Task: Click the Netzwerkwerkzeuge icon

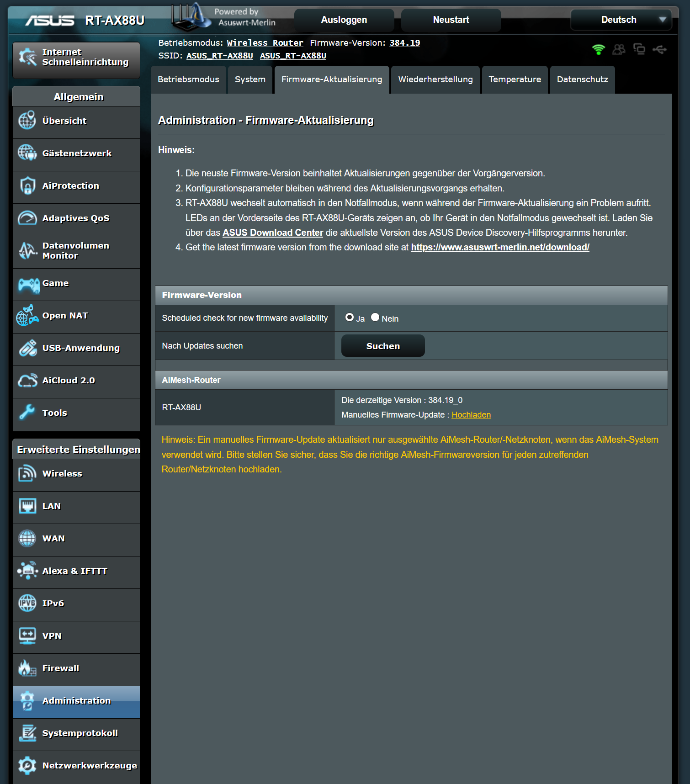Action: point(27,765)
